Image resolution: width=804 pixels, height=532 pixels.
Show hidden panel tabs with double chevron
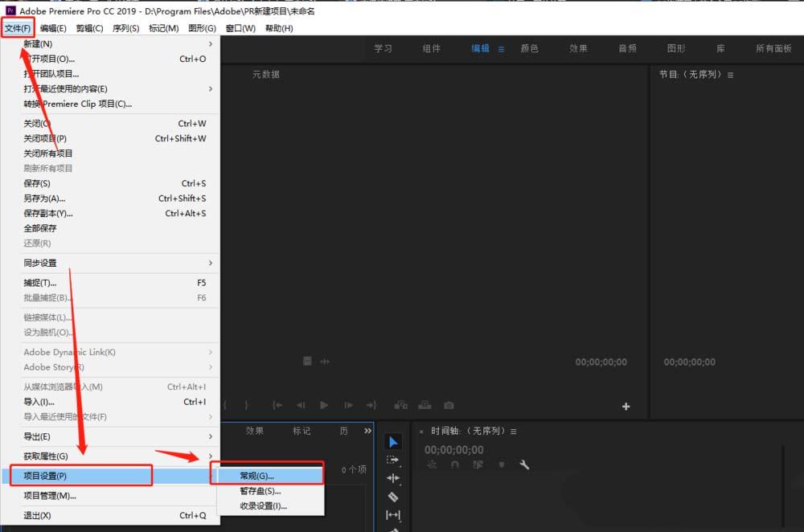click(368, 431)
